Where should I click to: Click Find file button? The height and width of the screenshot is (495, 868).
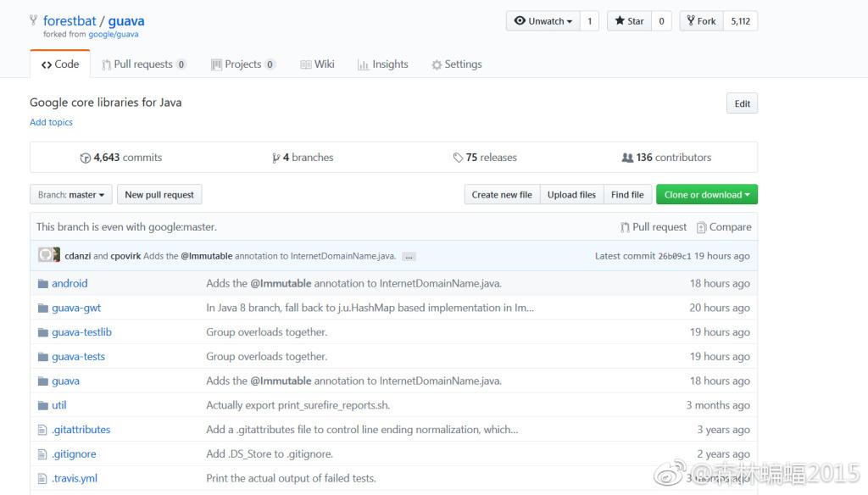627,195
